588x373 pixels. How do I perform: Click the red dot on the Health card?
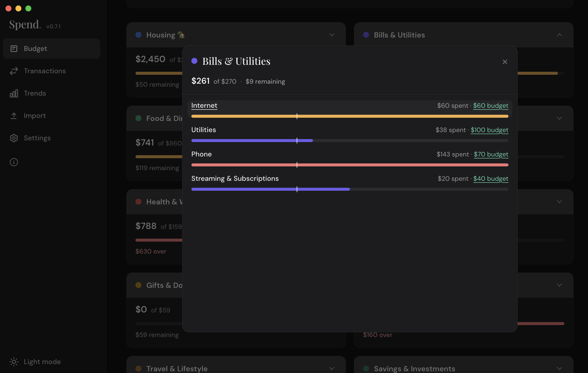pyautogui.click(x=138, y=202)
